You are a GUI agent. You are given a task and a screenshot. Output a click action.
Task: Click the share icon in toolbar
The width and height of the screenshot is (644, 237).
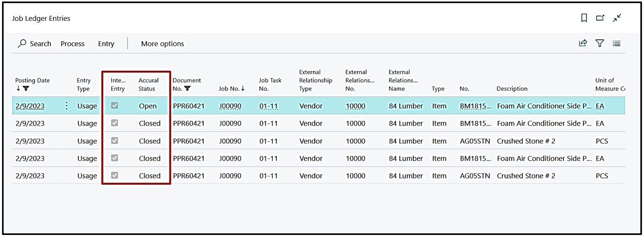pyautogui.click(x=583, y=43)
